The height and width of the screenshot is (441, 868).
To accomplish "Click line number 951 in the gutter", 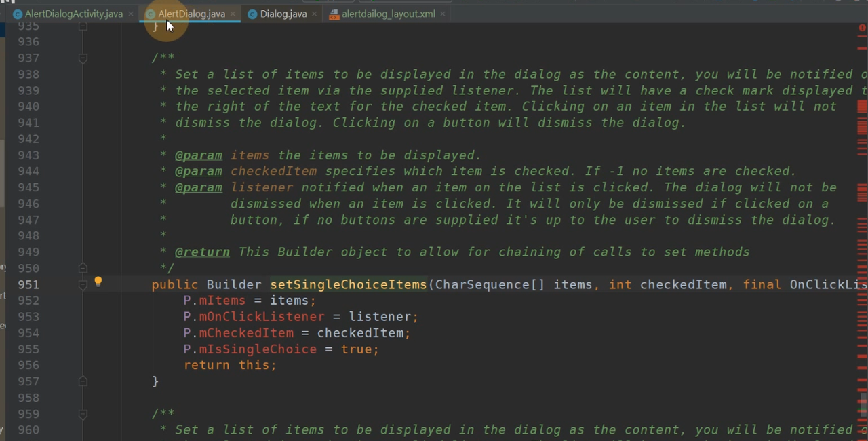I will 28,284.
